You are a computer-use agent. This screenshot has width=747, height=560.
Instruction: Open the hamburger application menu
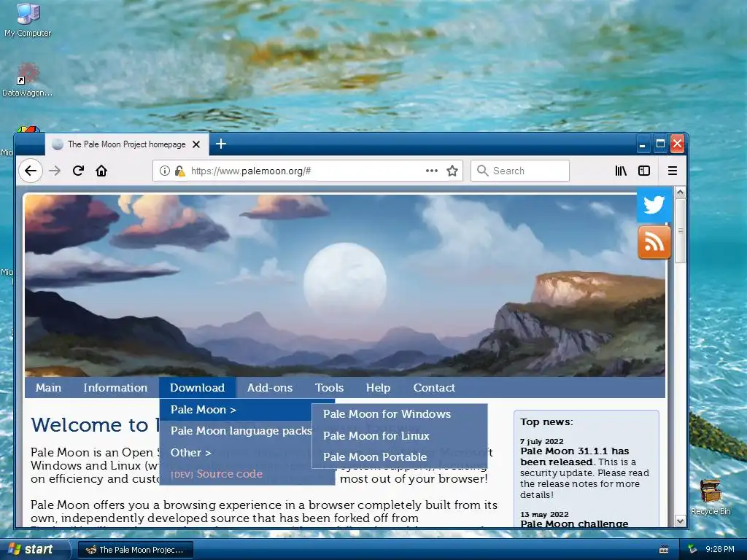tap(673, 171)
